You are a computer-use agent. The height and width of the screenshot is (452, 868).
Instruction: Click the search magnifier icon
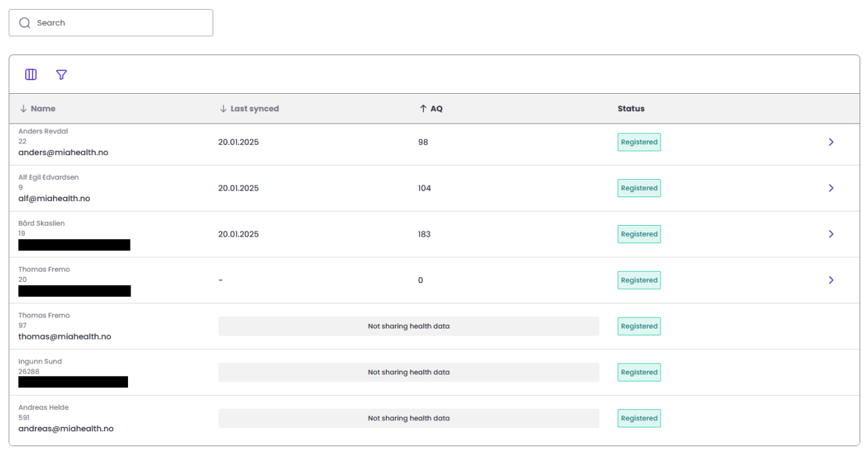[25, 23]
